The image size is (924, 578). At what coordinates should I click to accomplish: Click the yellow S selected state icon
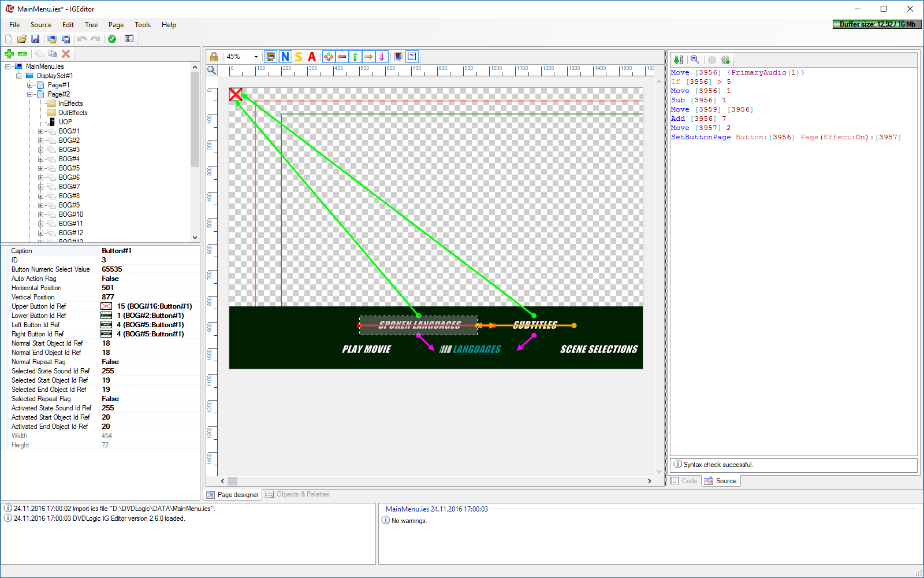(299, 57)
